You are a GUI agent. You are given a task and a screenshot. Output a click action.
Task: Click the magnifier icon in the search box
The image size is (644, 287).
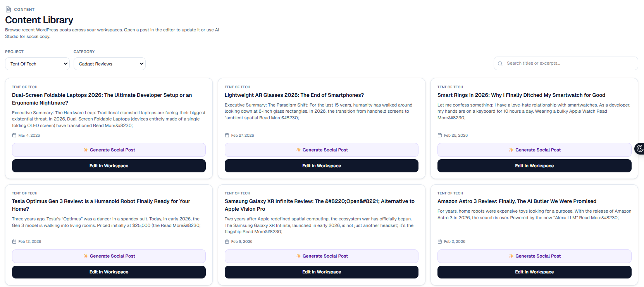500,64
